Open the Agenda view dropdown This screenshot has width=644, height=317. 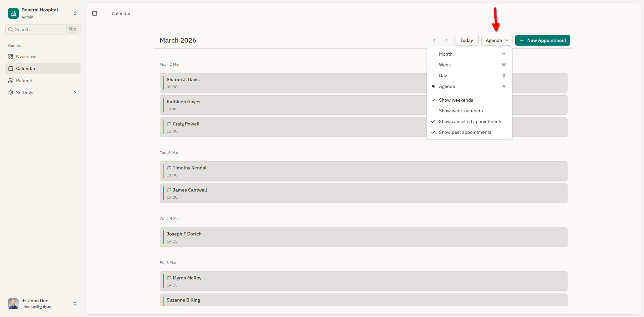click(496, 40)
